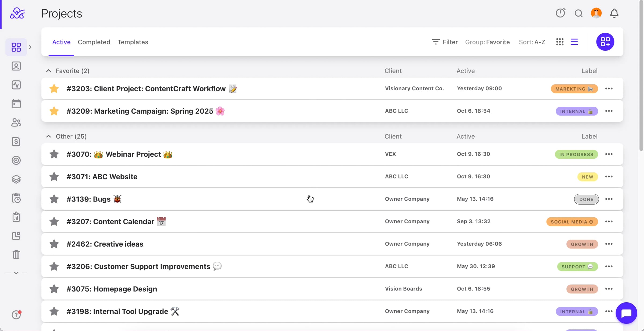Open the Goals target icon in sidebar

coord(16,160)
